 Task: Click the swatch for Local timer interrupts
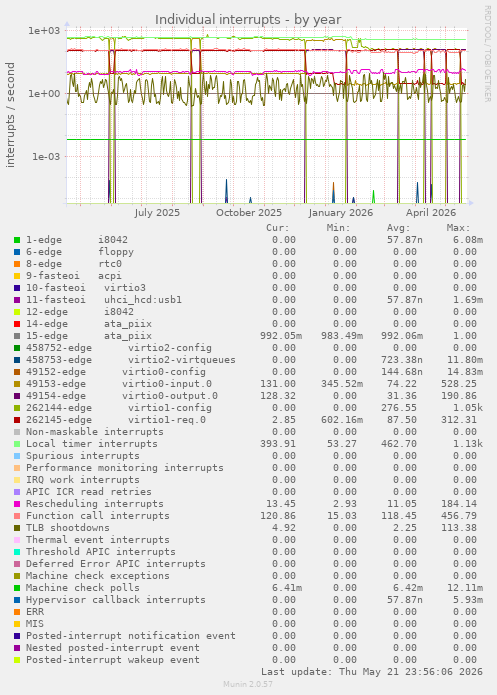pyautogui.click(x=17, y=444)
